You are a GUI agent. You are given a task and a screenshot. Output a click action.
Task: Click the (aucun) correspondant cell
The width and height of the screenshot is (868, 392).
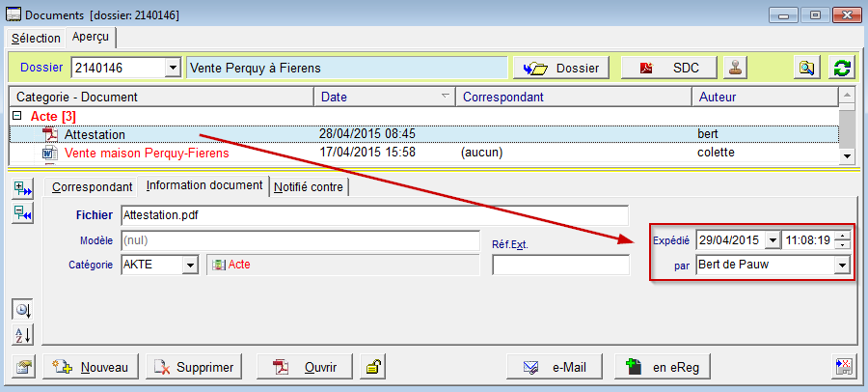click(481, 153)
